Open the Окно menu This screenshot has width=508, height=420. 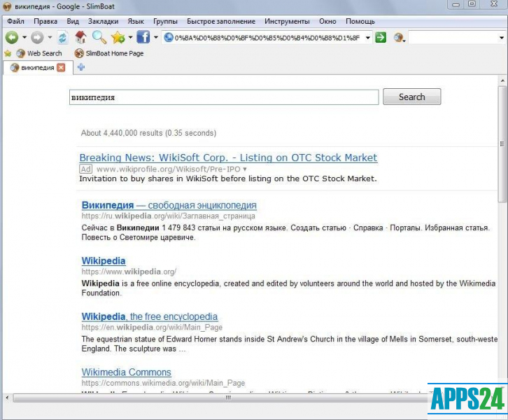coord(327,22)
